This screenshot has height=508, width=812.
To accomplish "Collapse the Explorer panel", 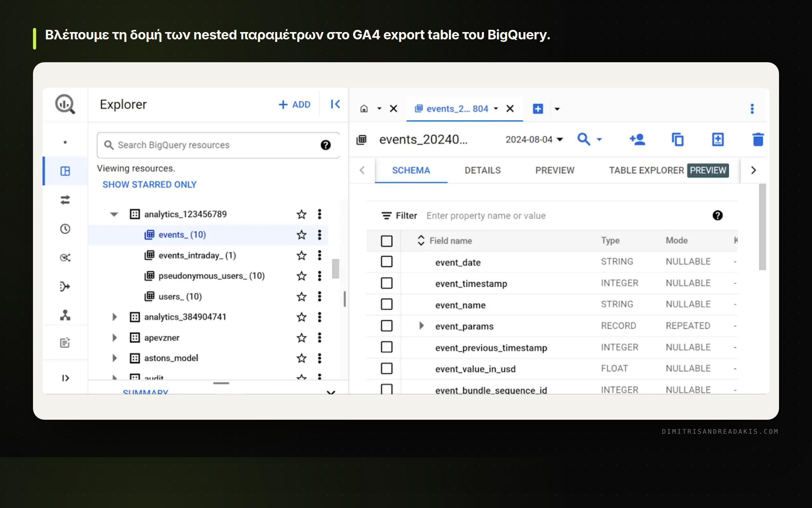I will coord(335,104).
